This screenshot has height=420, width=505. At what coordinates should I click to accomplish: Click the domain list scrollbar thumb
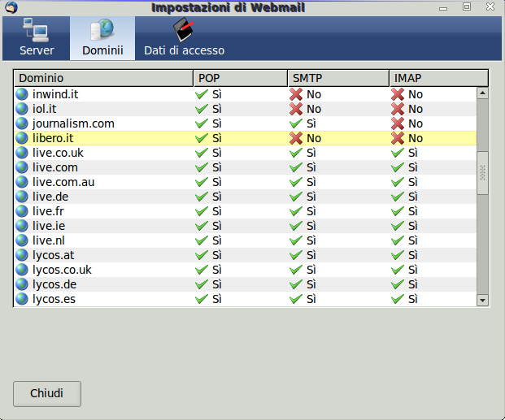pyautogui.click(x=482, y=173)
